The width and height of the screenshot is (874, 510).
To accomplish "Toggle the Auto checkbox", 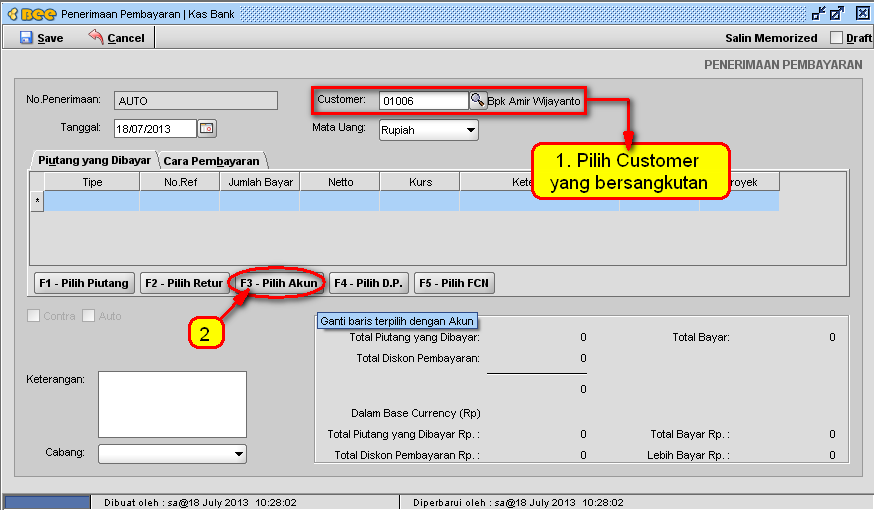I will [x=89, y=316].
